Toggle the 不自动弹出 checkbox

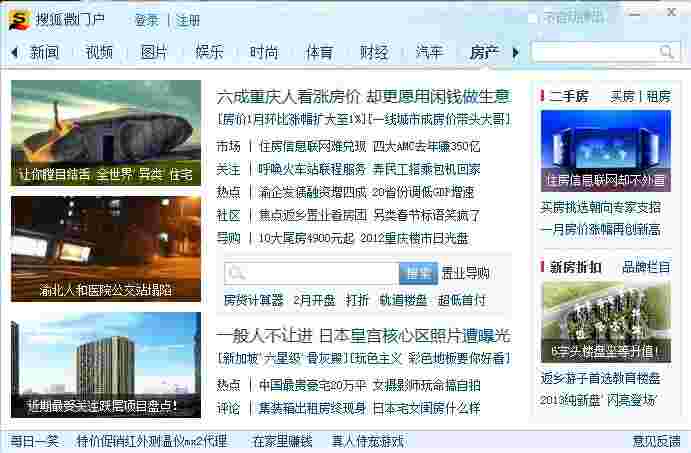(534, 18)
